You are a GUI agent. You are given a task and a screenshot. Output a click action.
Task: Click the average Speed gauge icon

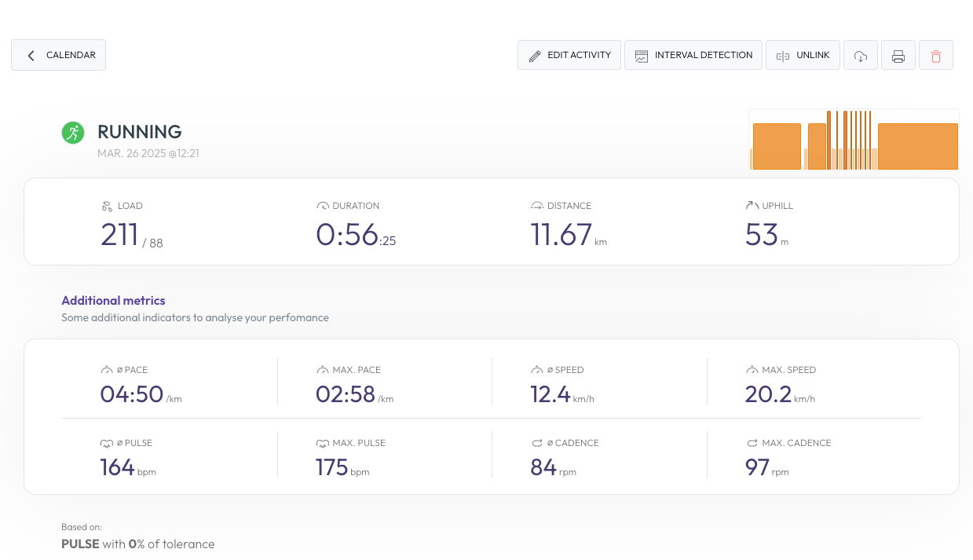tap(537, 370)
